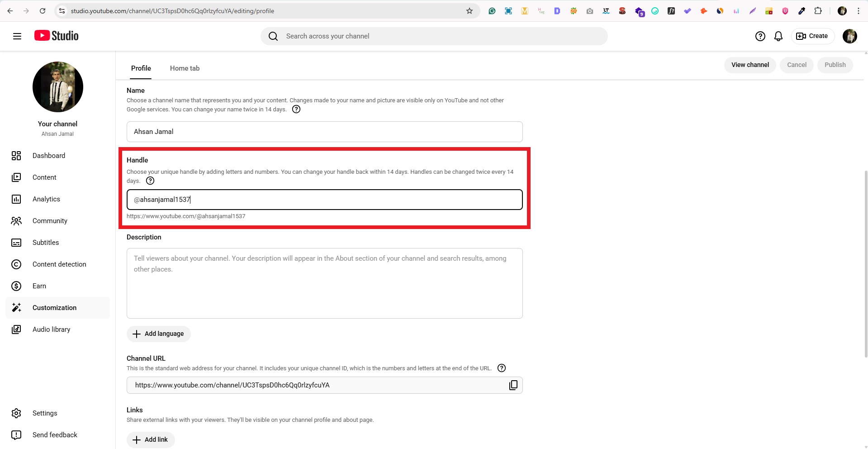The height and width of the screenshot is (449, 868).
Task: Click the Handle help question mark
Action: click(150, 181)
